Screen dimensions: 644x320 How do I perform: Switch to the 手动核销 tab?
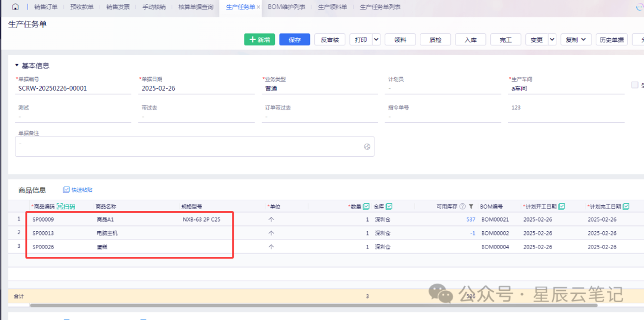coord(154,7)
